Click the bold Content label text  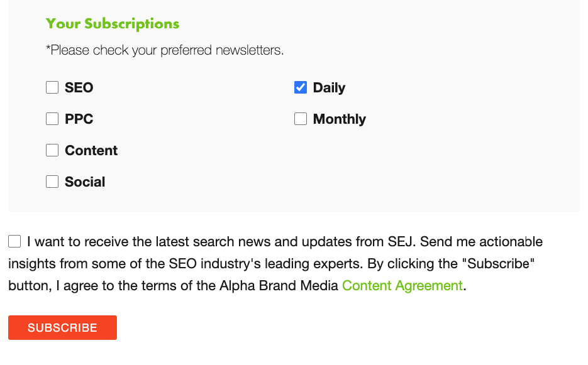pos(91,151)
